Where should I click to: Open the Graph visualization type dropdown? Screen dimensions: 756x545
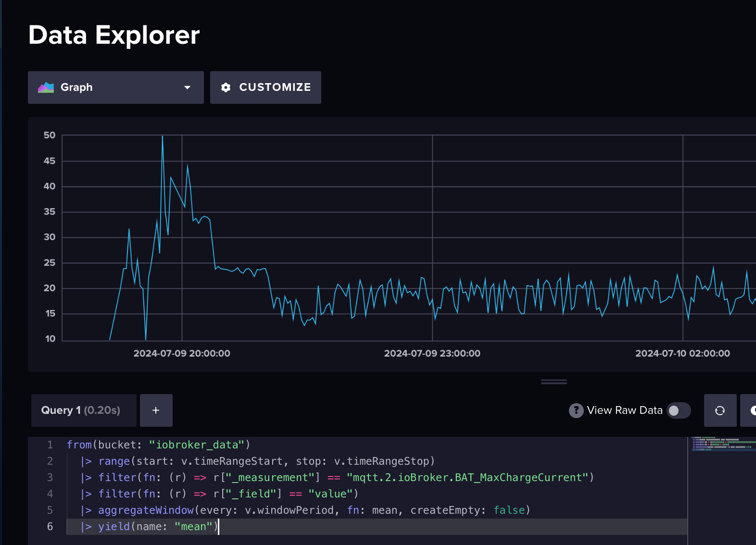click(x=116, y=87)
